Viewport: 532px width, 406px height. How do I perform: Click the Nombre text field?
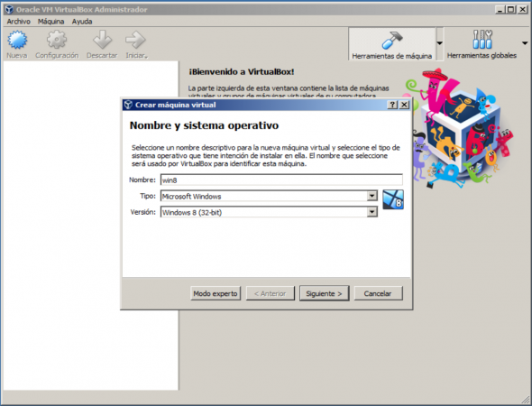coord(281,180)
